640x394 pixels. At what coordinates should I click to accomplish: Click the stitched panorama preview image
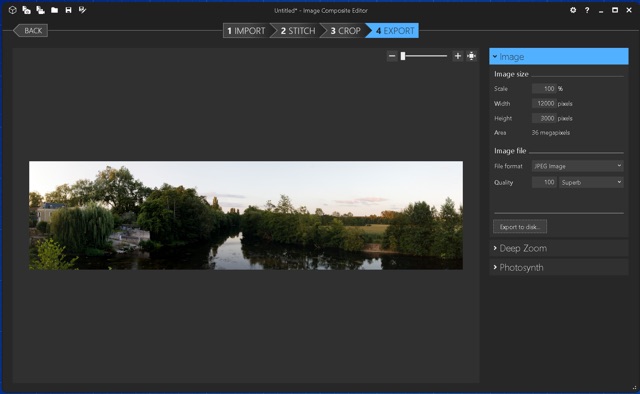pyautogui.click(x=246, y=215)
